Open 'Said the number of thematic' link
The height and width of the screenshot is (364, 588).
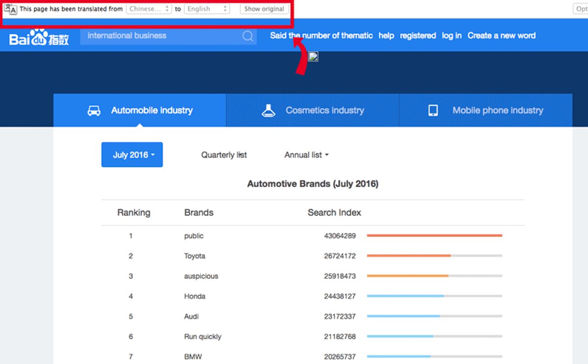point(321,36)
